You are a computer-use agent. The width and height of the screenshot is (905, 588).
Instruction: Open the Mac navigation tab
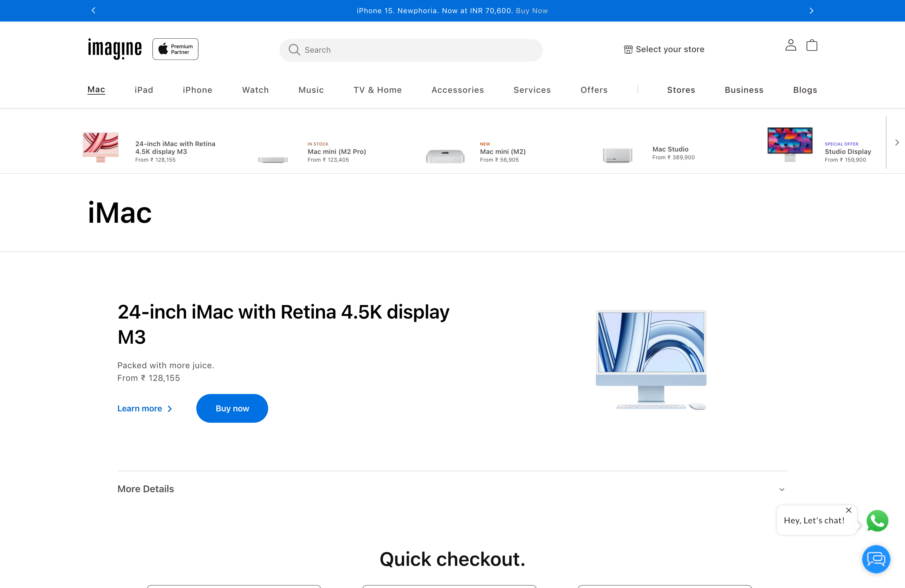pos(96,90)
